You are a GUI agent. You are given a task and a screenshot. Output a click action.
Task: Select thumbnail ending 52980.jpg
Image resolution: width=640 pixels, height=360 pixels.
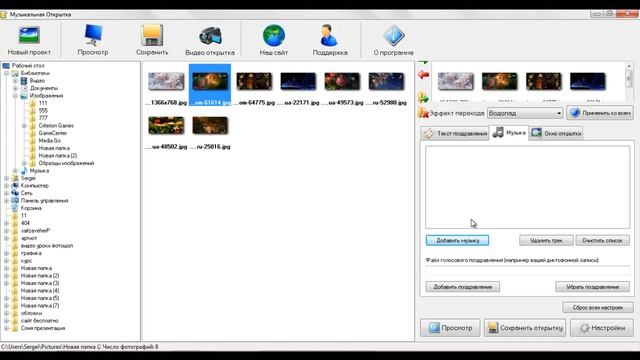386,85
